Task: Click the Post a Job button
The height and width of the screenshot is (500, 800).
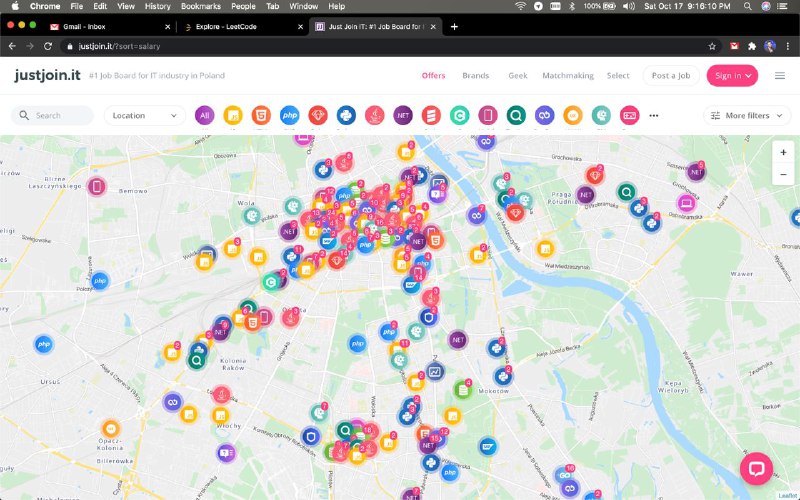Action: click(671, 76)
